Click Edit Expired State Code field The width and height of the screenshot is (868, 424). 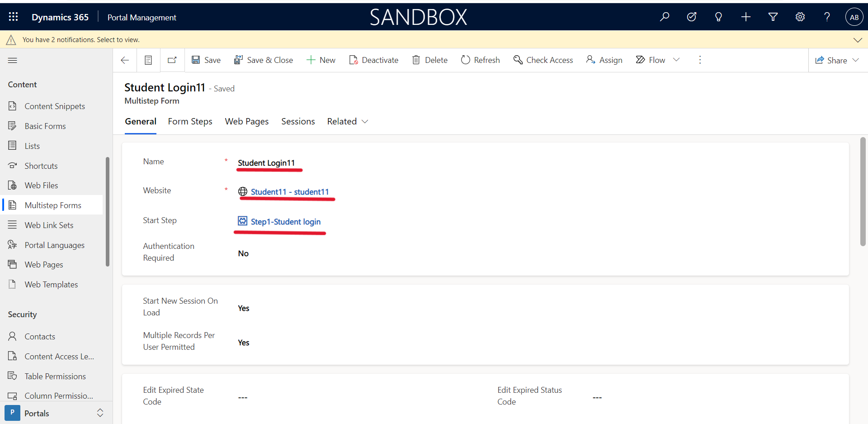pos(243,397)
